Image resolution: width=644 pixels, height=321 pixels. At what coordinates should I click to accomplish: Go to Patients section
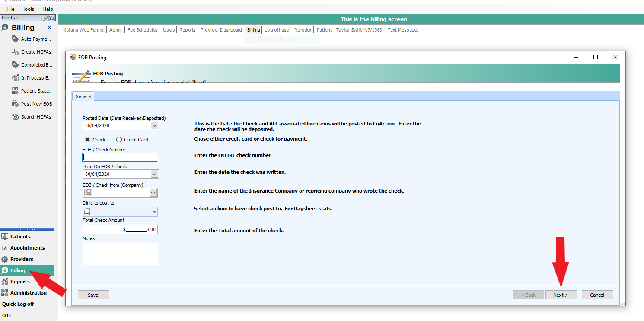[x=27, y=237]
